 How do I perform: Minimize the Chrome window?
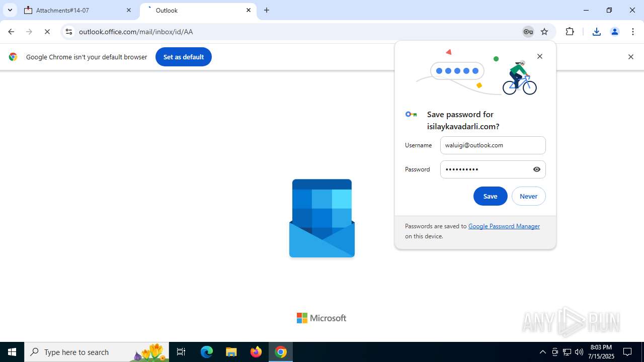586,10
